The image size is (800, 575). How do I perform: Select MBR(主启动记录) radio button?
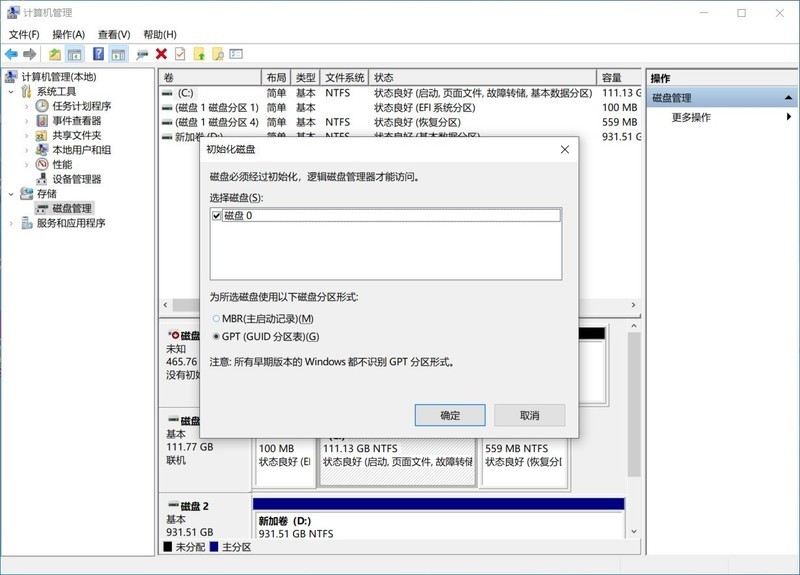point(216,319)
